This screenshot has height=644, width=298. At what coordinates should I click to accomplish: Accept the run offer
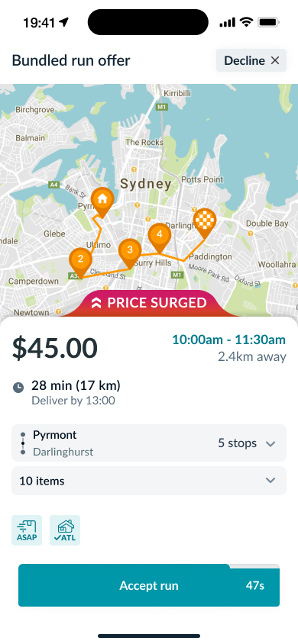pos(149,585)
